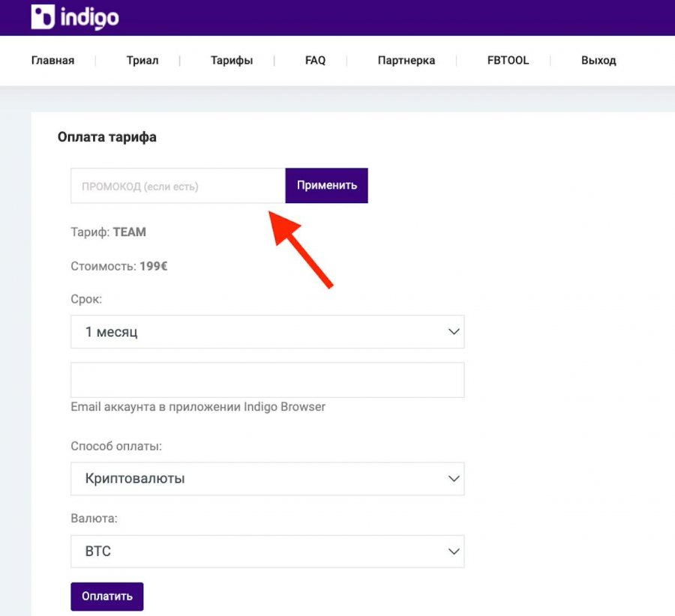Click the chevron of the Срок selector
Viewport: 675px width, 616px height.
(x=454, y=332)
